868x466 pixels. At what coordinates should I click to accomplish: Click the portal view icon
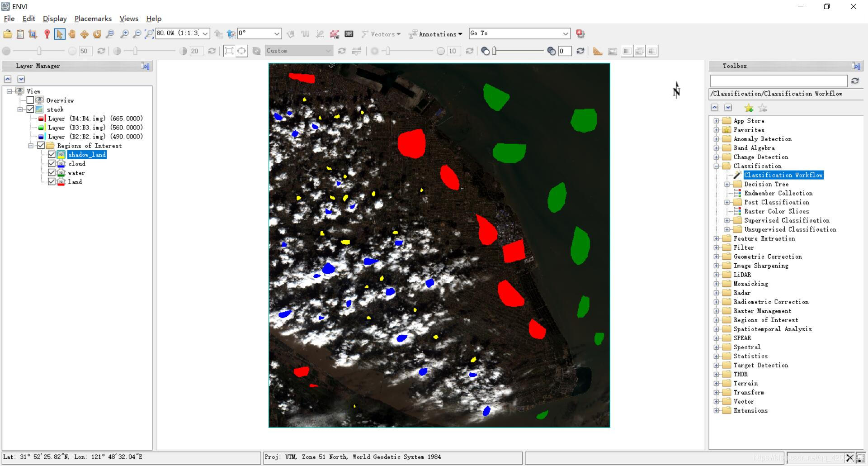[613, 51]
